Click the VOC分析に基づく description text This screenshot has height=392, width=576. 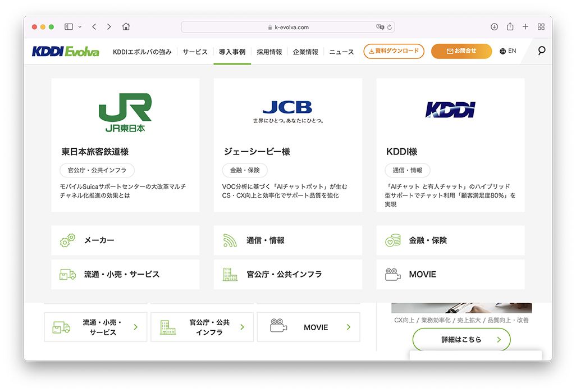point(285,191)
